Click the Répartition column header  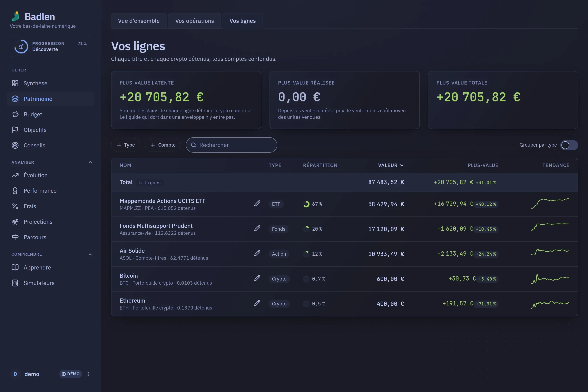pyautogui.click(x=320, y=165)
